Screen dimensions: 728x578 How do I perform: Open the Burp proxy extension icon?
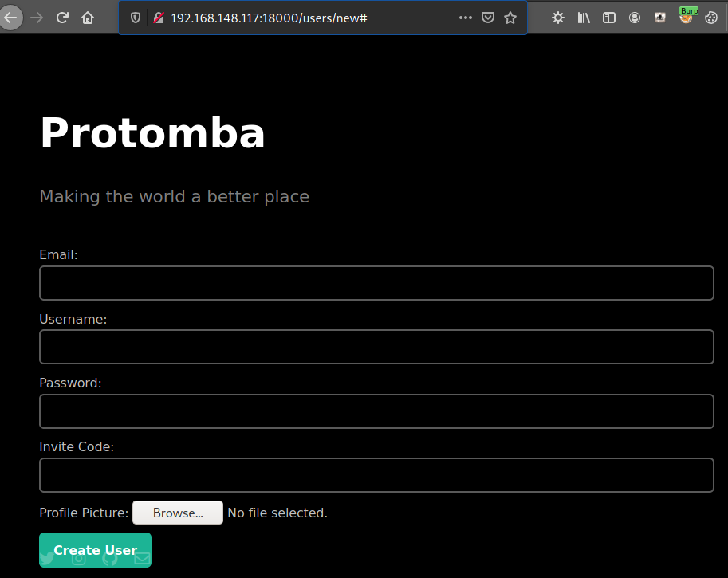687,17
